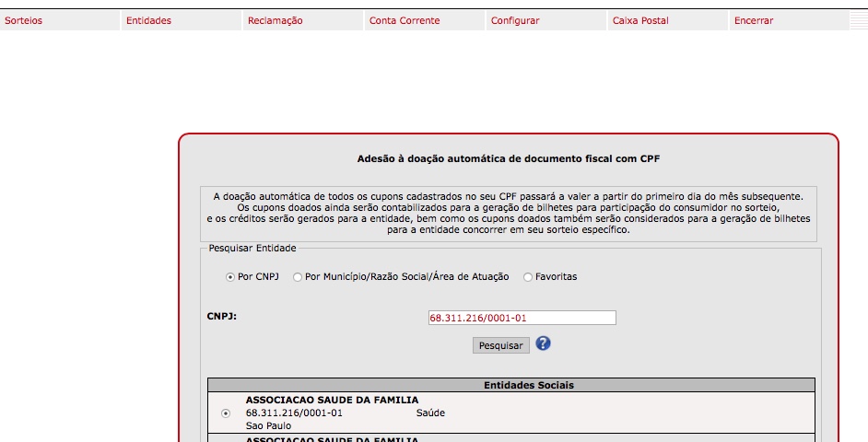Click into the CNPJ input field
Image resolution: width=868 pixels, height=442 pixels.
[x=522, y=318]
